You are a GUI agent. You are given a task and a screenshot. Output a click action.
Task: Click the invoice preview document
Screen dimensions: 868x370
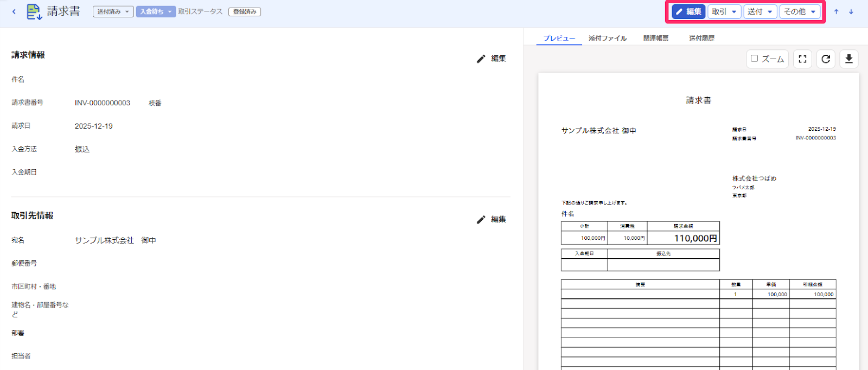[x=698, y=221]
